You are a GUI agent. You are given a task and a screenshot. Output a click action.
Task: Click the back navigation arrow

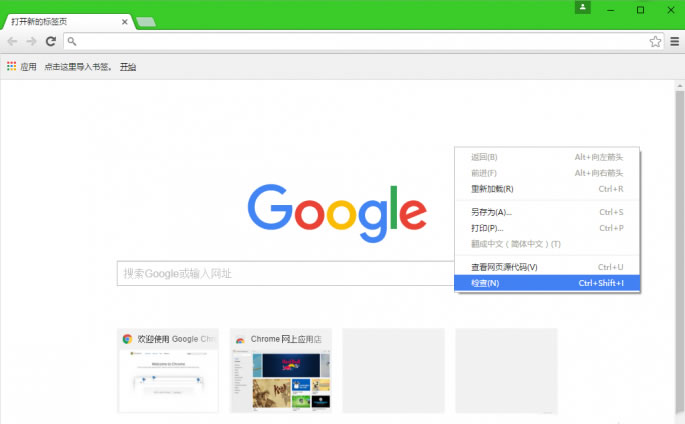12,41
